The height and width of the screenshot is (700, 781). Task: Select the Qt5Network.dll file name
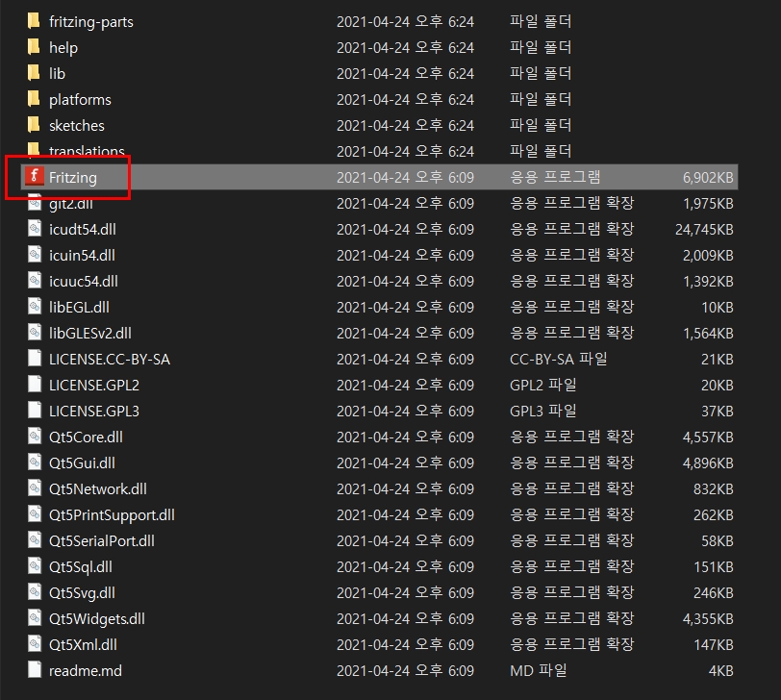98,488
